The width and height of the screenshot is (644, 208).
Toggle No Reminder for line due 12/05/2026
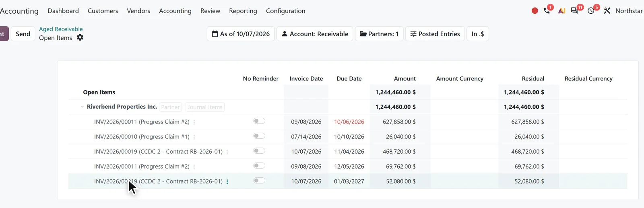coord(259,165)
